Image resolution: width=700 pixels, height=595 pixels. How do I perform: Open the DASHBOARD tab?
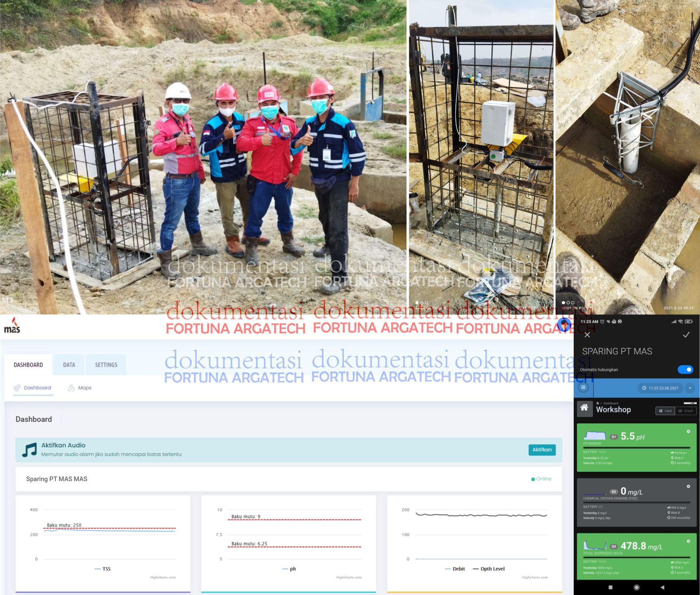pos(28,365)
